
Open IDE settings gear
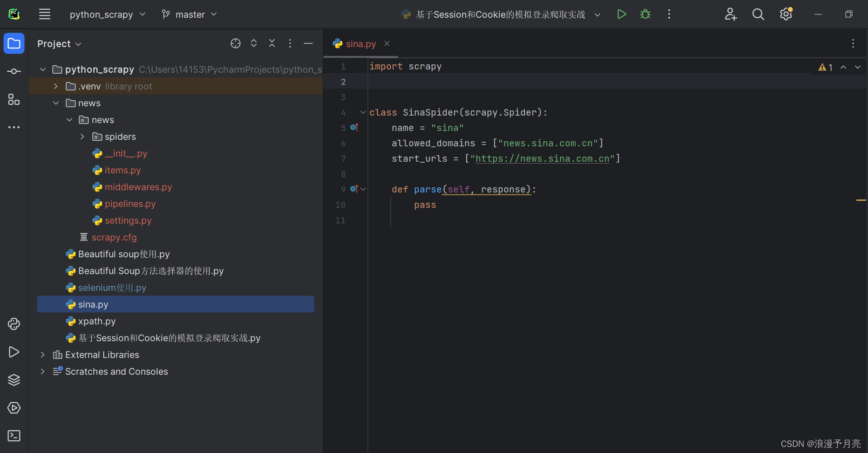[x=786, y=14]
